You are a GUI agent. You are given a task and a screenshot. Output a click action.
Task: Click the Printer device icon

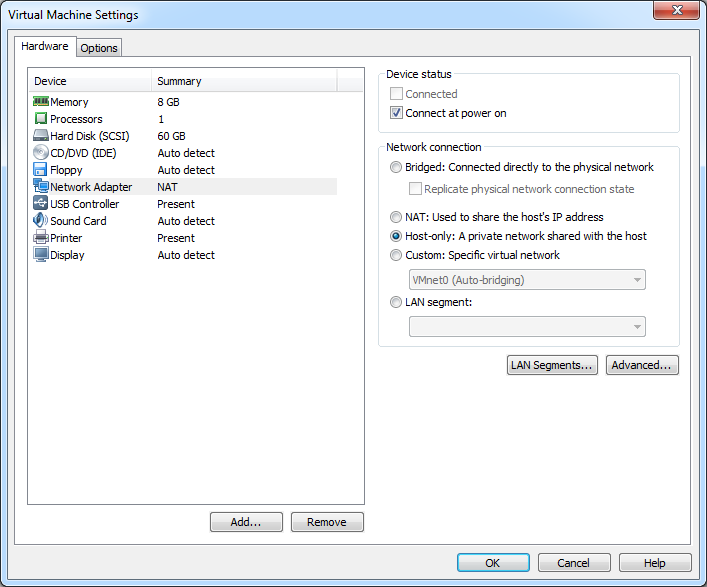[41, 238]
